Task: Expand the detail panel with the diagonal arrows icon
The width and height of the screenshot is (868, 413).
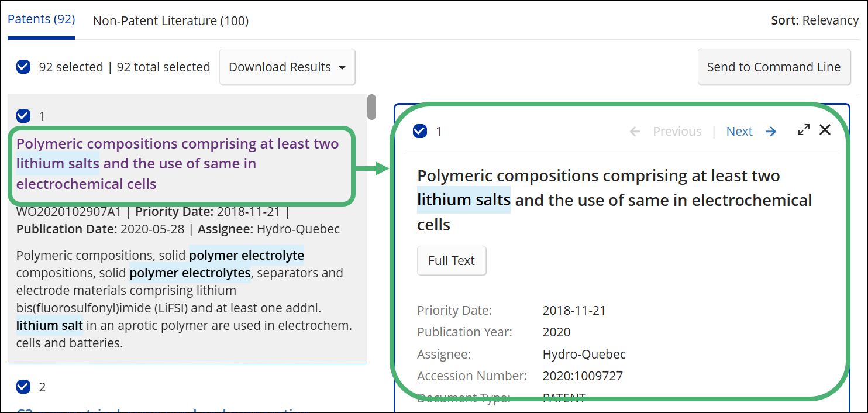Action: [804, 130]
